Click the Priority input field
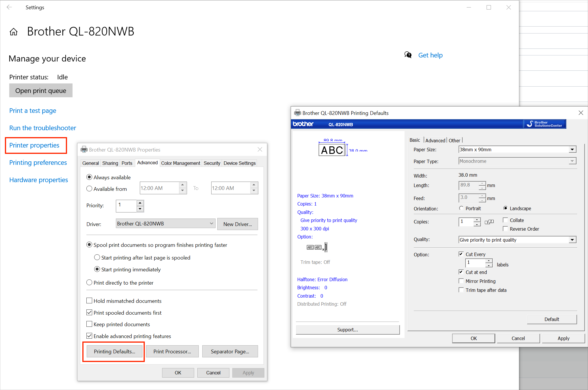 pos(126,206)
